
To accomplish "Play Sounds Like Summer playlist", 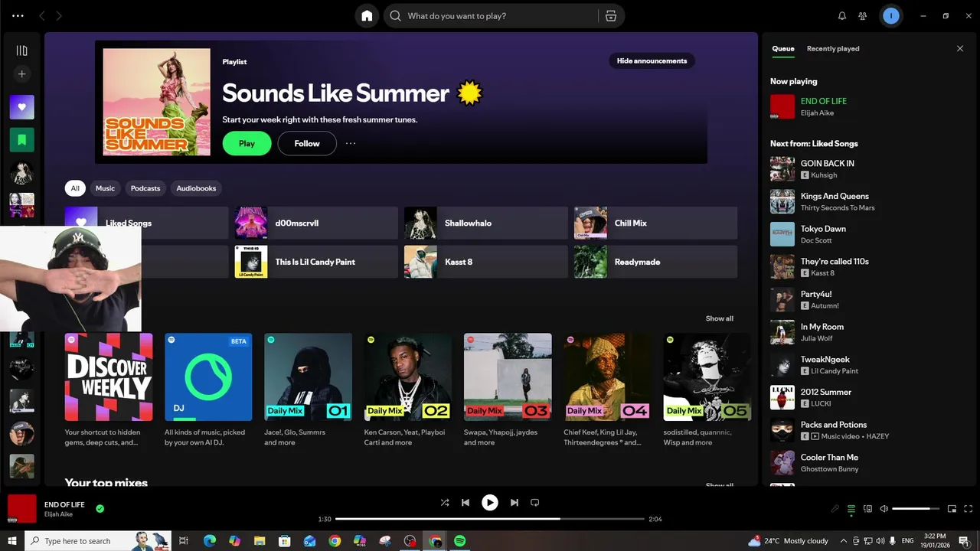I will (247, 143).
